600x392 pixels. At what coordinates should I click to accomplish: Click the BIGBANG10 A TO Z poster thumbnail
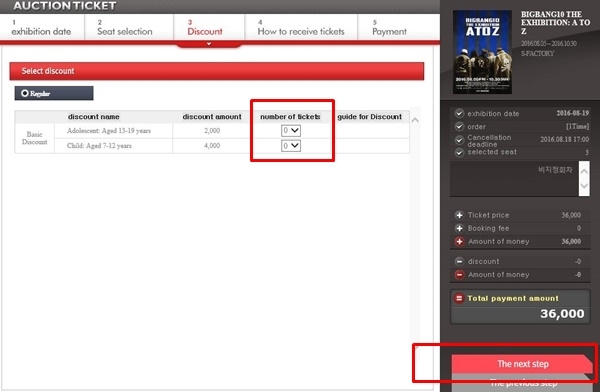click(482, 52)
